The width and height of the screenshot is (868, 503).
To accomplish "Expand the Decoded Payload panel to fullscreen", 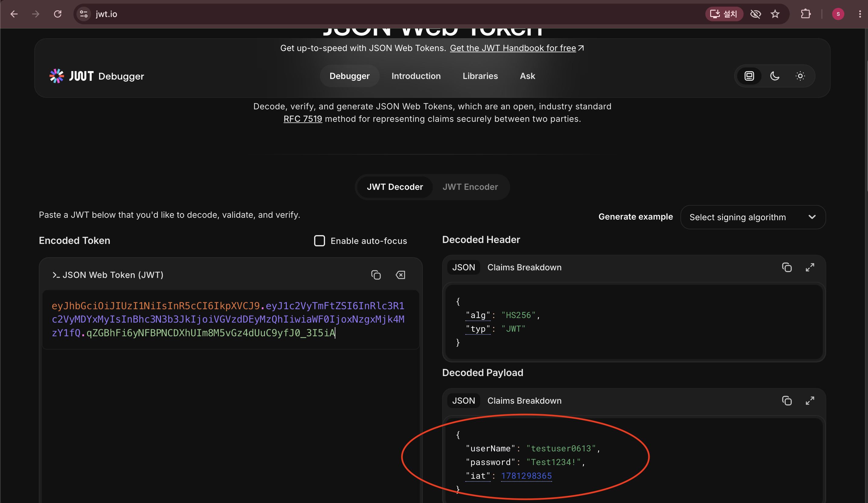I will pyautogui.click(x=810, y=401).
